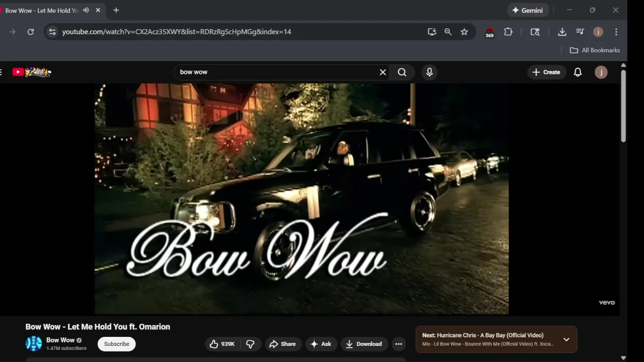This screenshot has width=644, height=362.
Task: Click Next: Hurricane Chris - A Bay Bay text
Action: pyautogui.click(x=482, y=335)
